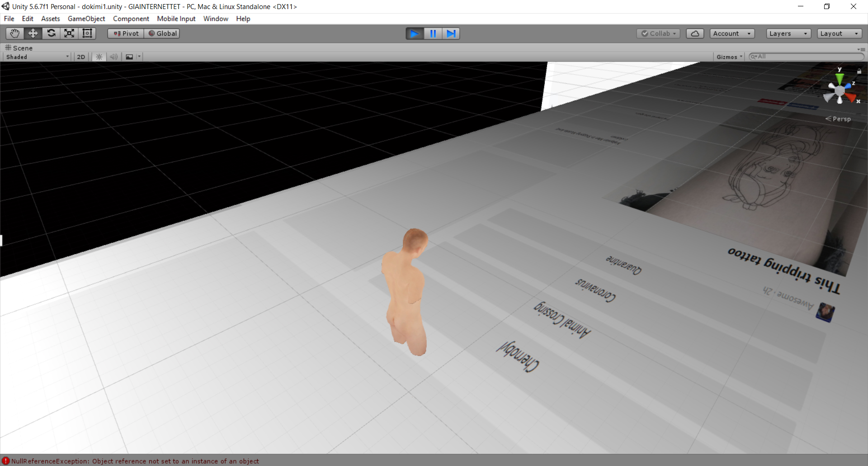Click the Step frame button
This screenshot has width=868, height=466.
pos(451,33)
